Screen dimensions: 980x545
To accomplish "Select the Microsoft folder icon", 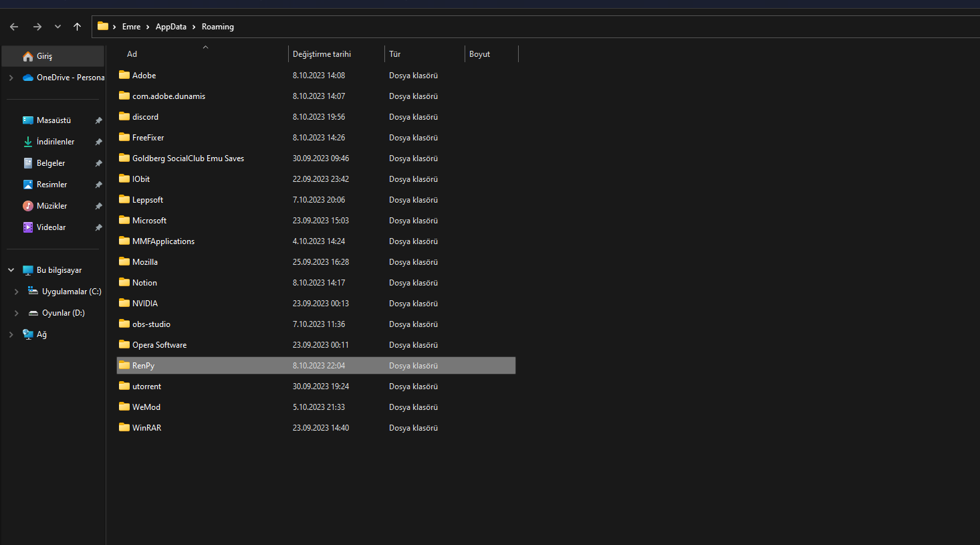I will 124,220.
